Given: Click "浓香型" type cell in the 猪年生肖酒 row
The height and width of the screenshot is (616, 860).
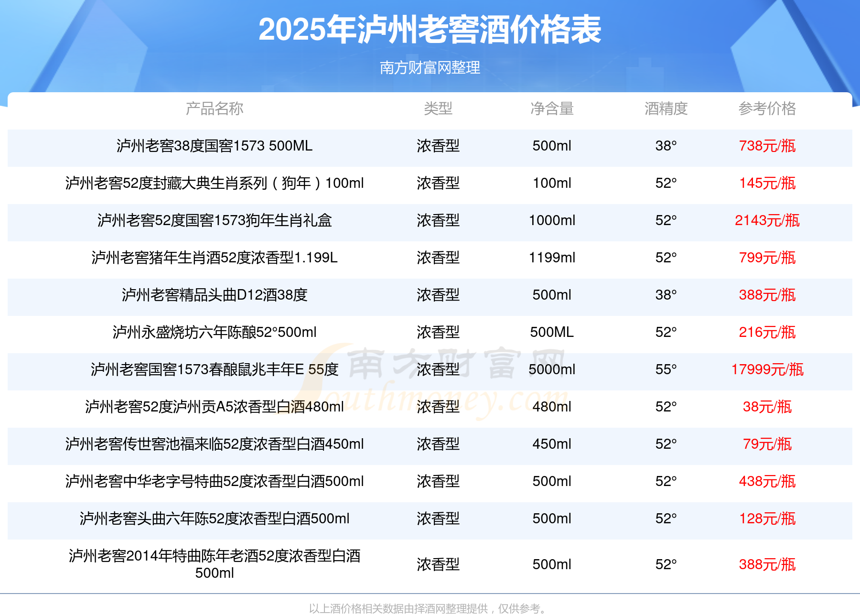Looking at the screenshot, I should click(438, 258).
